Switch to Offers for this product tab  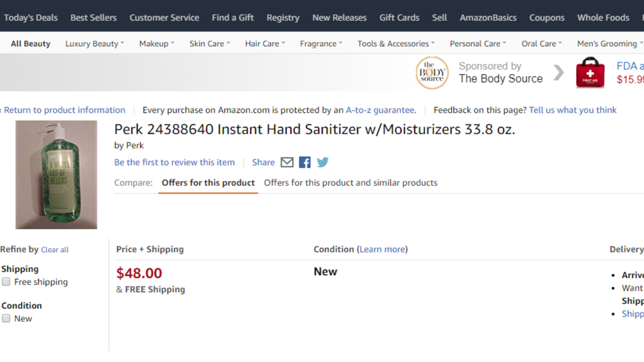[208, 182]
